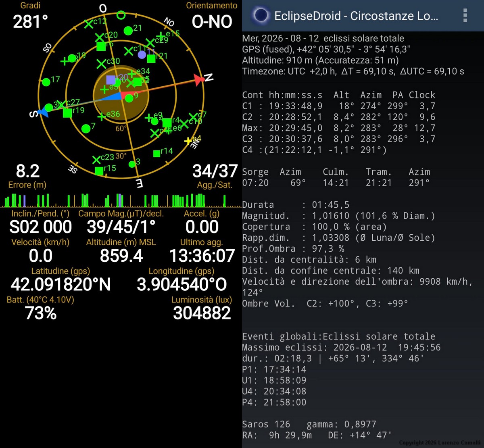
Task: Select GLONASS r19 square marker
Action: point(67,113)
